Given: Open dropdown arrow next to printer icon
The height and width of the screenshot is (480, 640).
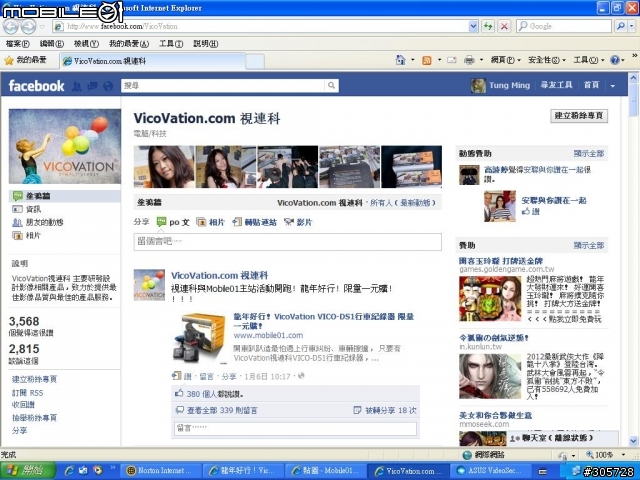Looking at the screenshot, I should click(x=481, y=60).
